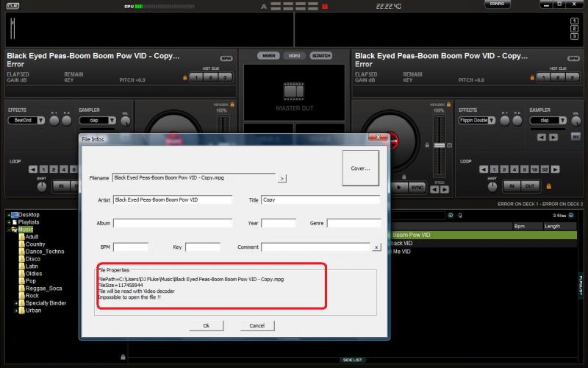Toggle the left deck hot cue lock
The width and height of the screenshot is (588, 368).
click(185, 77)
